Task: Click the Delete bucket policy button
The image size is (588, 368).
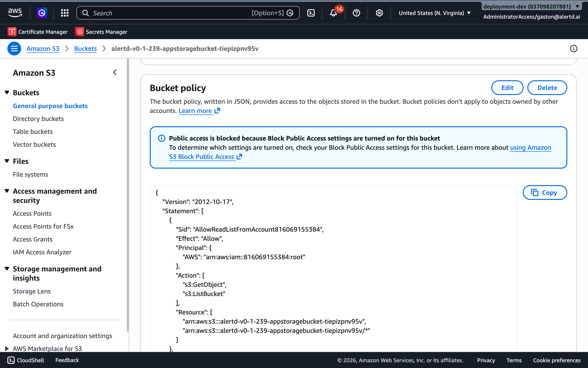Action: (547, 88)
